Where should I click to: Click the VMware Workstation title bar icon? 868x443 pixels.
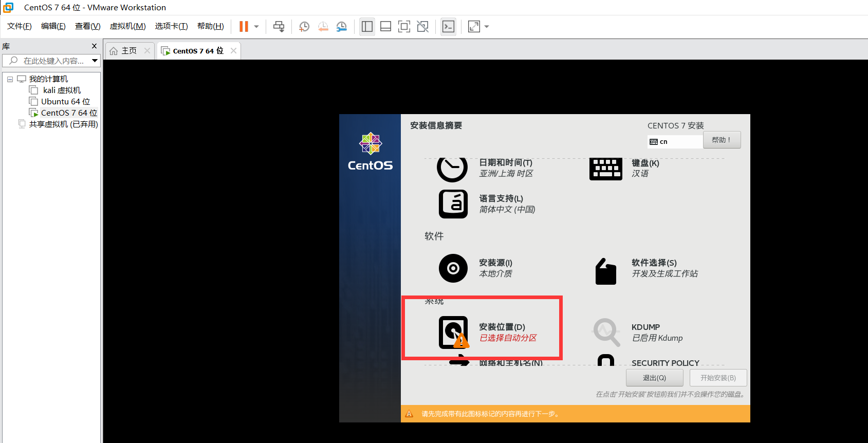(x=8, y=7)
